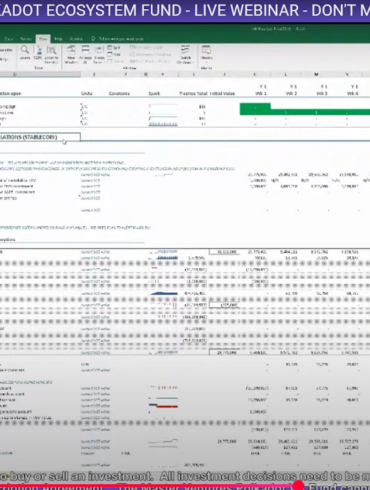Click the View Side by Side option

coord(146,48)
